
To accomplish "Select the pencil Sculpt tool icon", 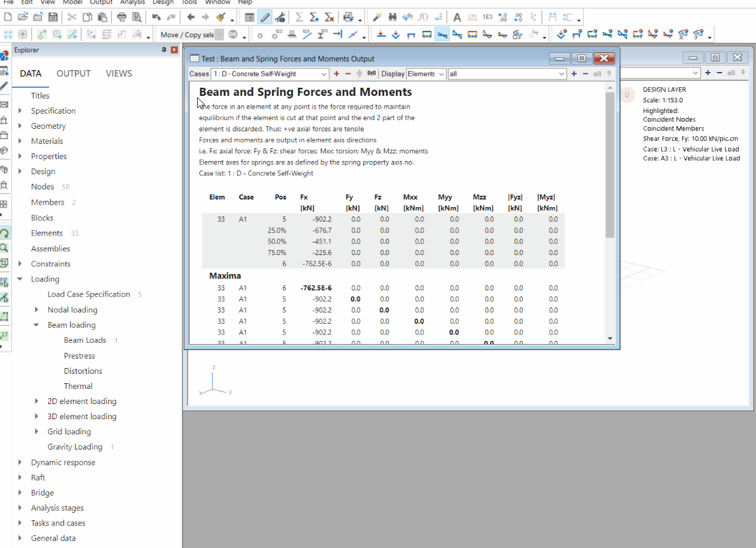I will tap(264, 16).
